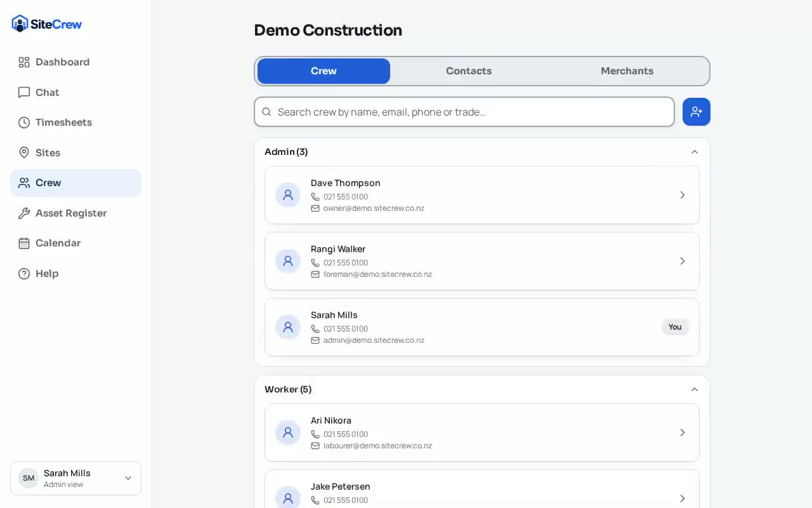Click the phone icon beside Dave Thompson's number

click(315, 197)
